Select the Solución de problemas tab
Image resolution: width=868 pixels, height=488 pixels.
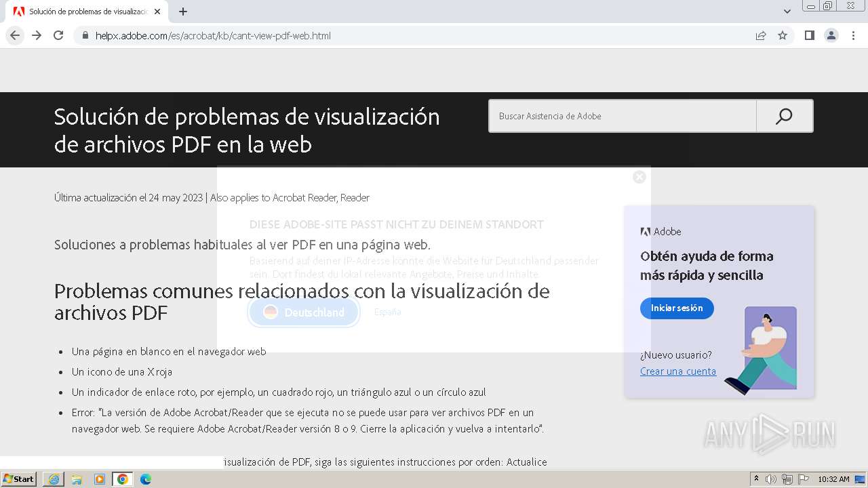(86, 12)
